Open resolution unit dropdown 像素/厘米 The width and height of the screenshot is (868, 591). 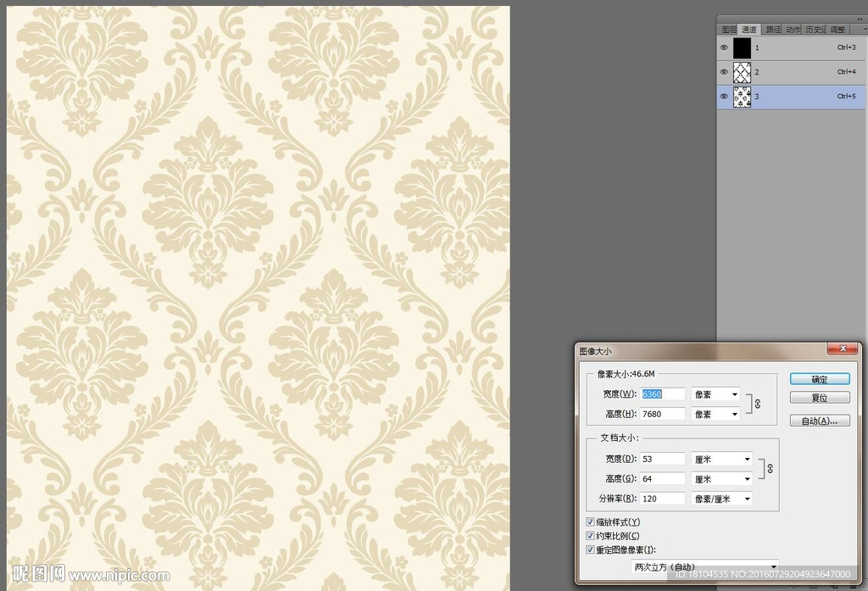[x=721, y=499]
